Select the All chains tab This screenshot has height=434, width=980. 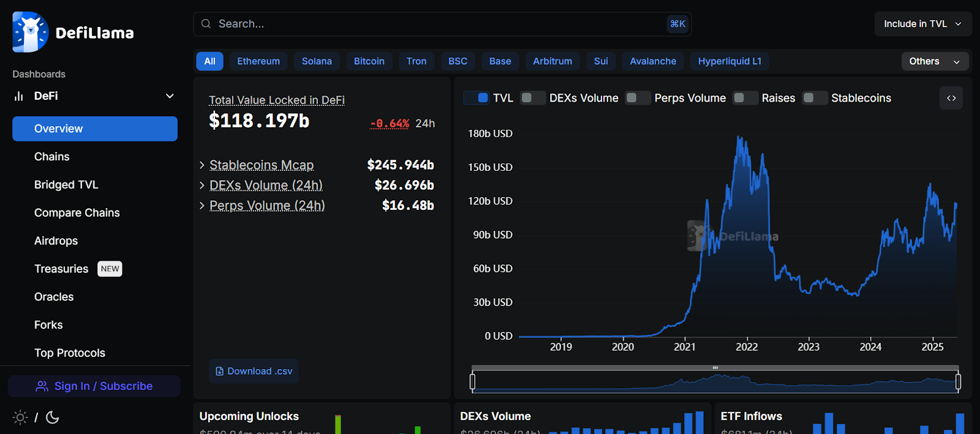(x=209, y=61)
